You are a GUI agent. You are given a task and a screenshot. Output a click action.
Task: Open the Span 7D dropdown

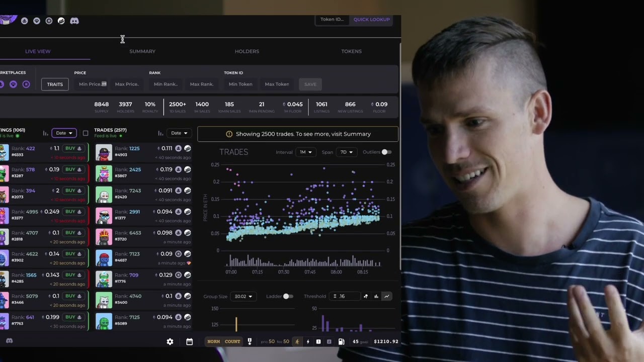[346, 152]
